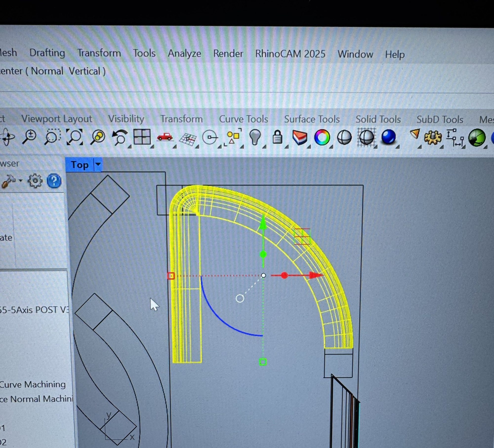
Task: Select the Rotate View tool icon
Action: [8, 137]
